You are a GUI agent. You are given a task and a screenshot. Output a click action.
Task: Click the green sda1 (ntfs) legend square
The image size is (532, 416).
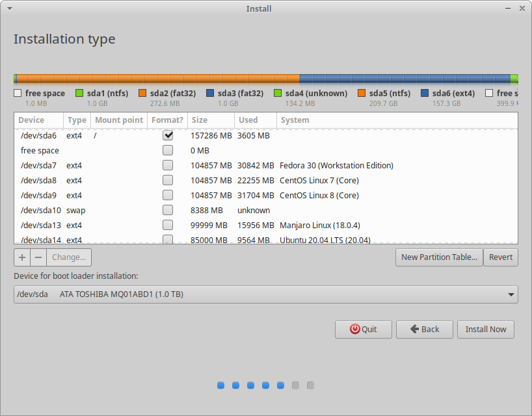click(79, 92)
